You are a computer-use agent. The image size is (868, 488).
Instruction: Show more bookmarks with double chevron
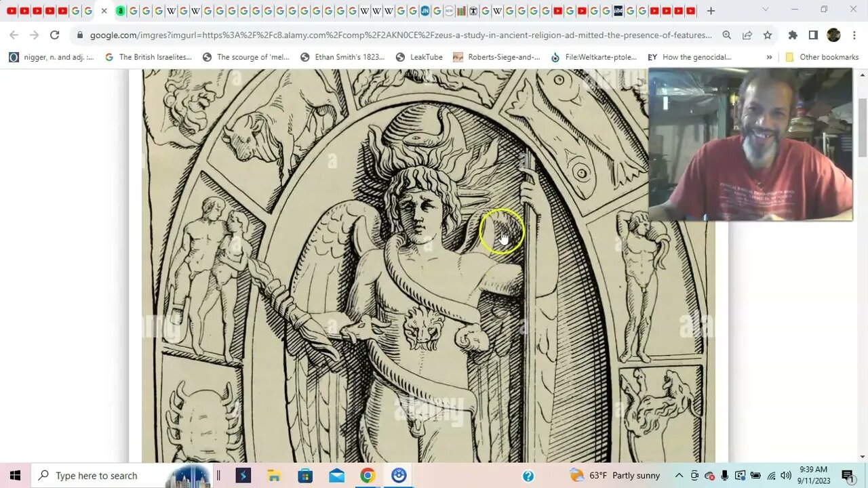(x=769, y=57)
